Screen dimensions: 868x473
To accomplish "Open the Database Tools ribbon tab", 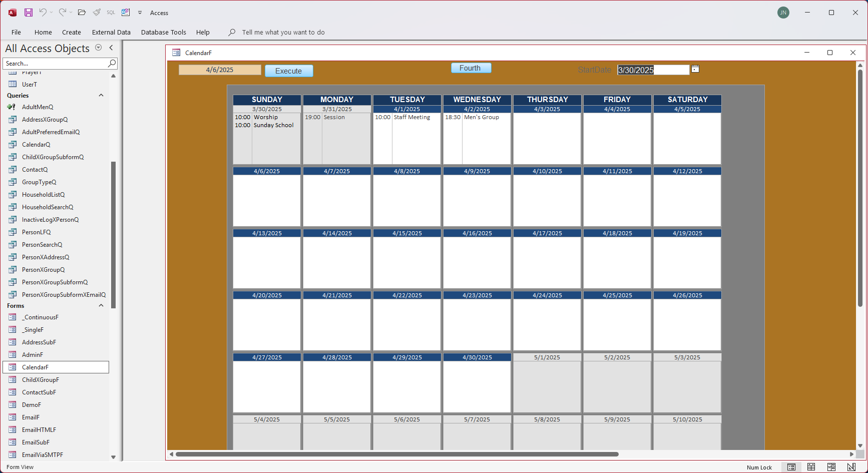I will point(164,32).
